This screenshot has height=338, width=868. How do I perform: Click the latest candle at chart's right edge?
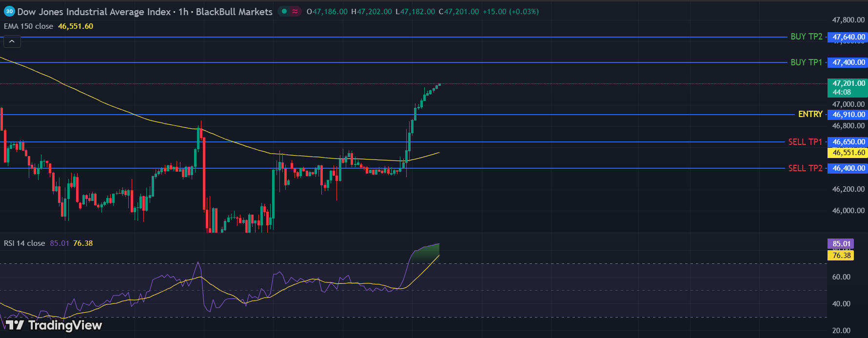[439, 84]
